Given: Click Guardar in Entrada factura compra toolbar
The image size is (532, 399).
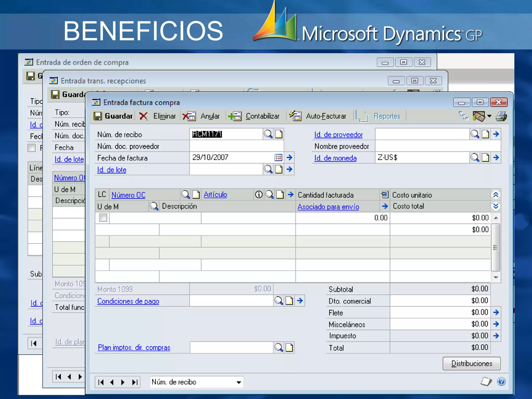Looking at the screenshot, I should coord(113,116).
